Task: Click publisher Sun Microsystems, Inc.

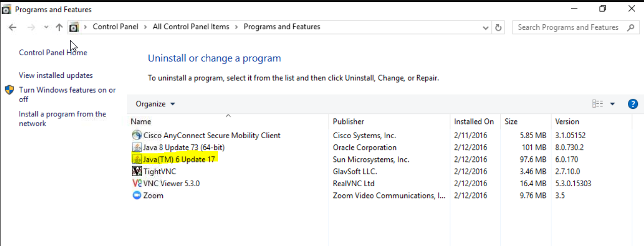Action: click(371, 159)
